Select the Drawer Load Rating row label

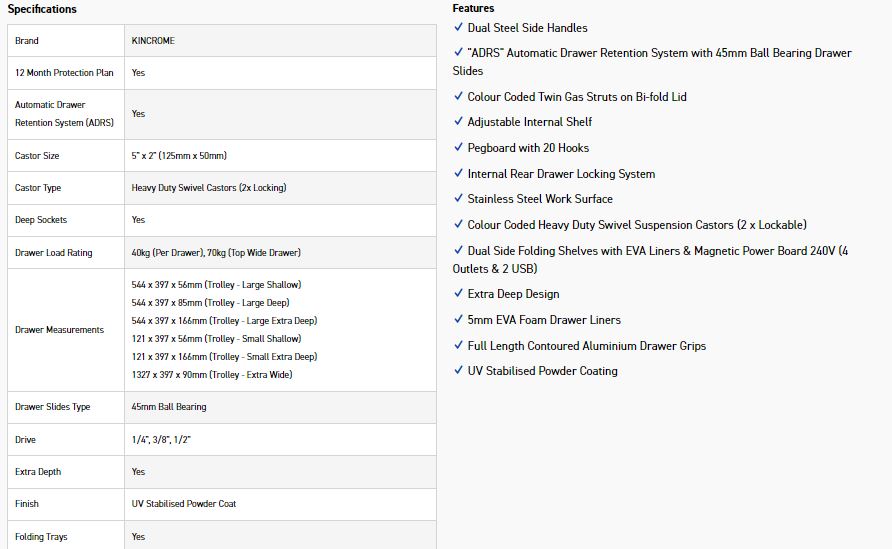(x=53, y=253)
